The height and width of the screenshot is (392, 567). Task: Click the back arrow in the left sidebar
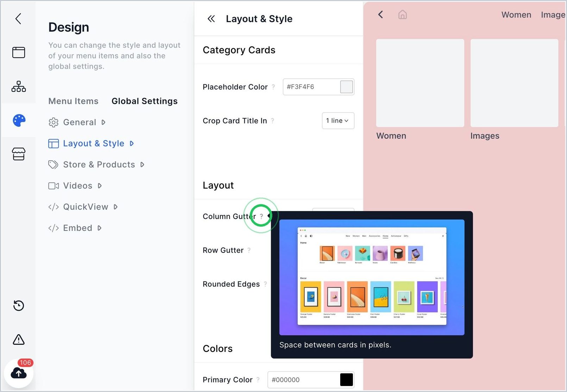click(x=18, y=19)
